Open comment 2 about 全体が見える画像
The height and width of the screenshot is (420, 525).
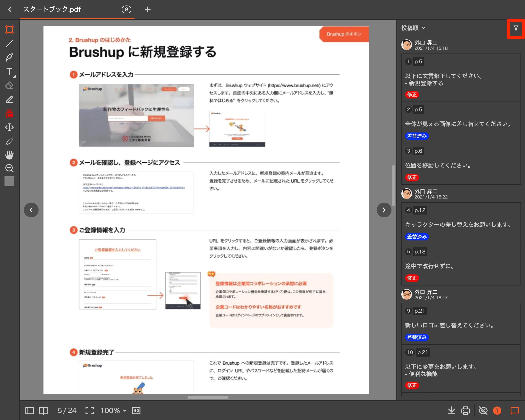(461, 122)
